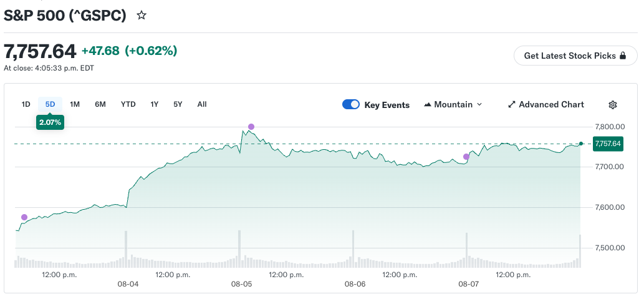The width and height of the screenshot is (644, 299).
Task: Show the All time range
Action: click(x=201, y=104)
